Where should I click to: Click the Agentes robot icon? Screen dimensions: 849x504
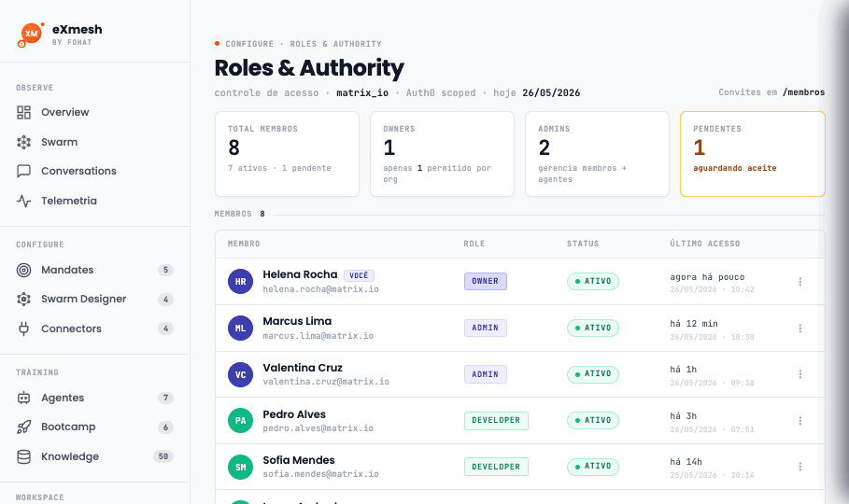tap(24, 398)
